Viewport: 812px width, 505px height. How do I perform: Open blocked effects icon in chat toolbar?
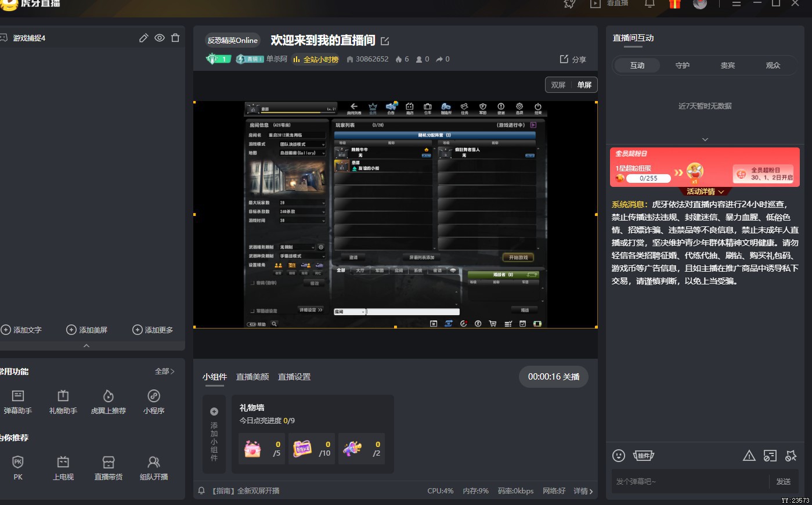(791, 456)
